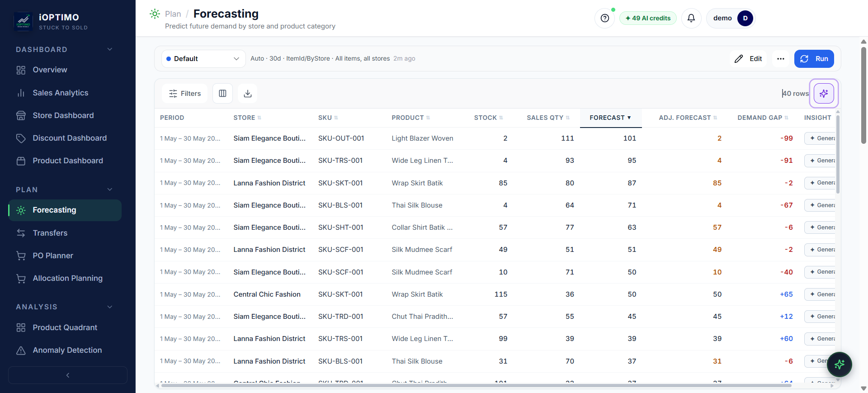Click the D user avatar

pos(745,18)
